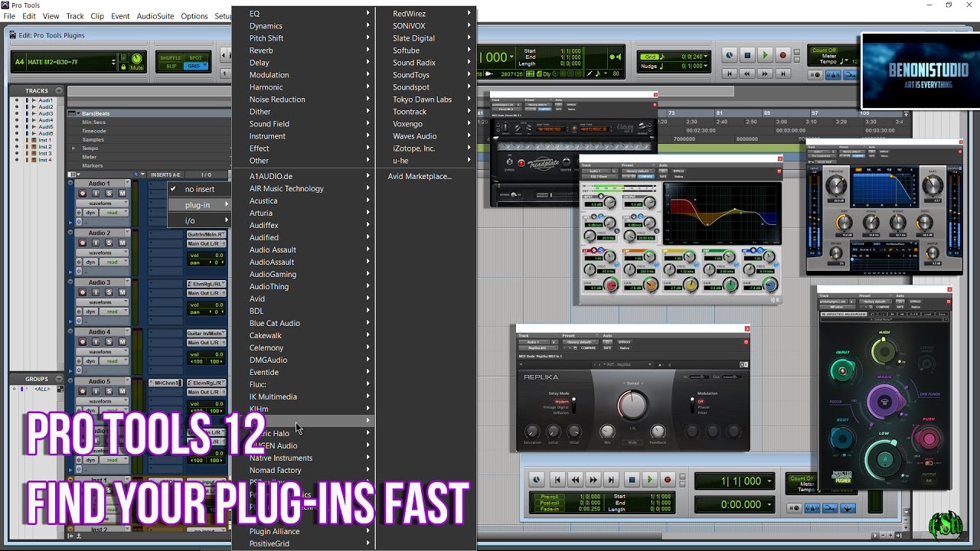980x551 pixels.
Task: Click Return to Zero in the top transport
Action: tap(730, 73)
